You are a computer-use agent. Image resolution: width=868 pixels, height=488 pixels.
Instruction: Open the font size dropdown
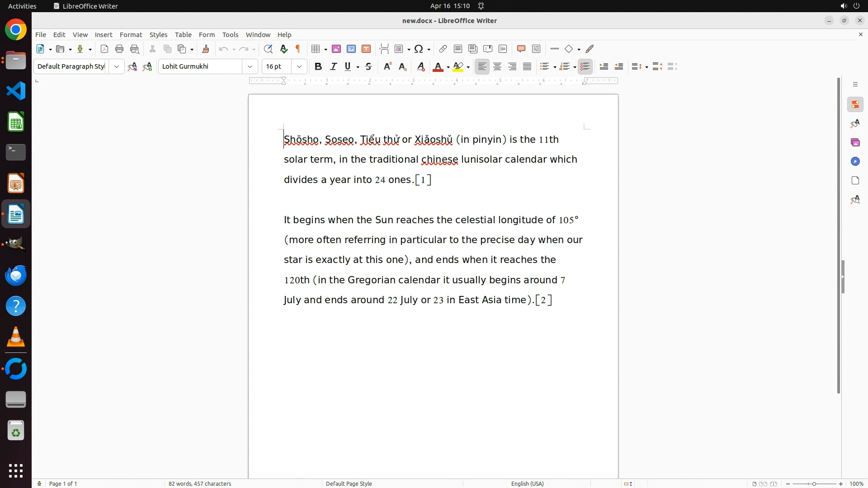click(x=299, y=66)
